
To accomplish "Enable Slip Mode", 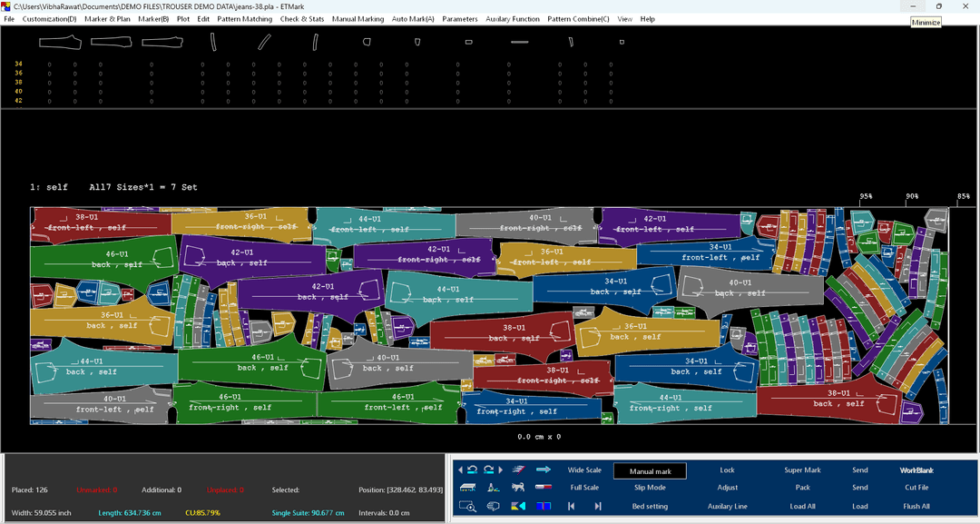I will pyautogui.click(x=650, y=488).
